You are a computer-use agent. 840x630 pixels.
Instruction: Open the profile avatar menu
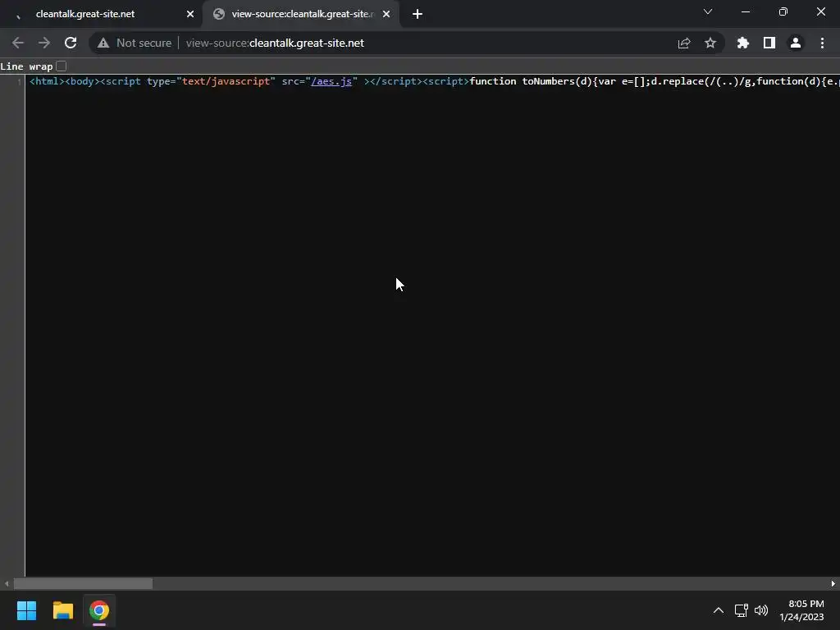click(x=796, y=43)
